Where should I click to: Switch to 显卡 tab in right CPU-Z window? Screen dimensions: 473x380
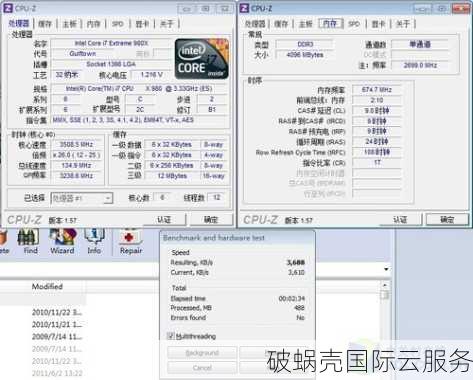tap(378, 24)
